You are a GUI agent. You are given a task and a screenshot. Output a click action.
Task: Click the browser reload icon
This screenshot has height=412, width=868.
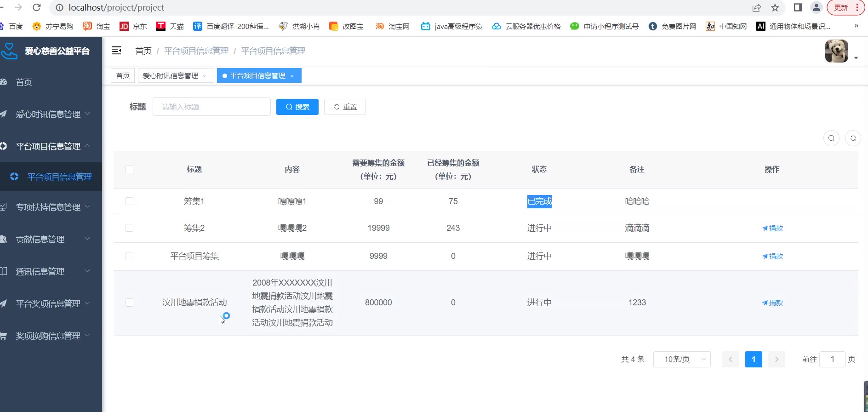tap(37, 8)
